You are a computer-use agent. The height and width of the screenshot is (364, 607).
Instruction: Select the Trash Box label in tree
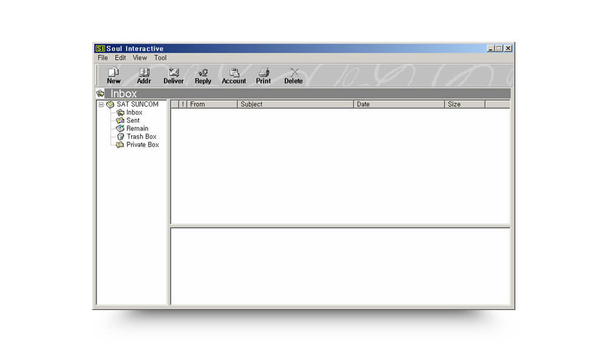point(141,136)
